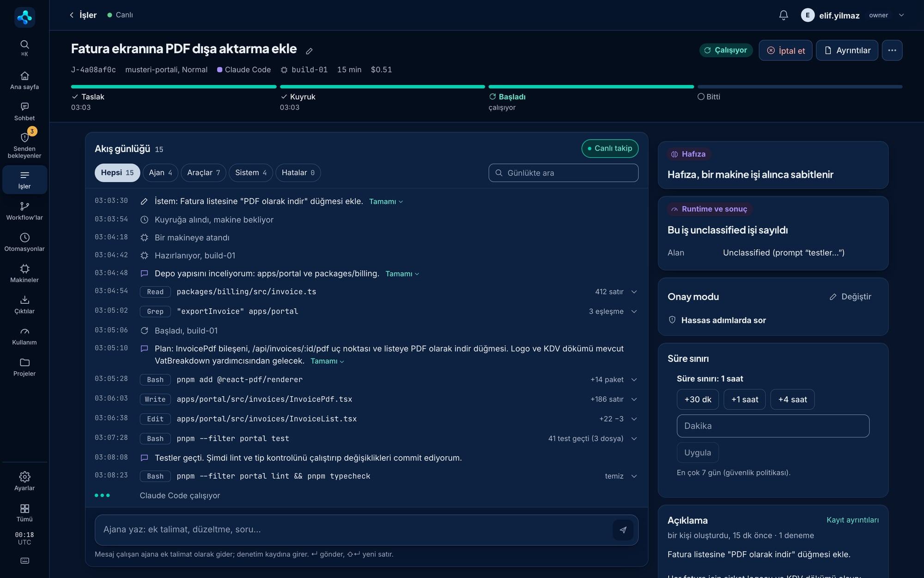Open the notifications bell
The height and width of the screenshot is (578, 924).
coord(783,15)
